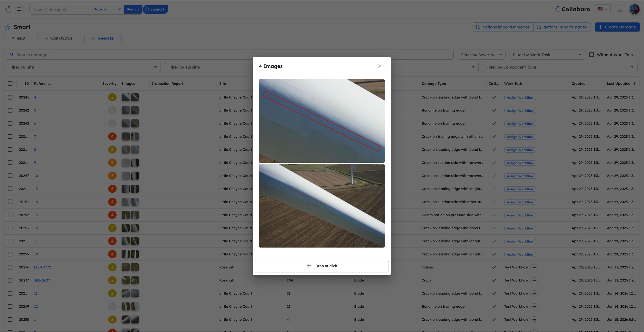
Task: Click the Create Damage button
Action: [617, 27]
